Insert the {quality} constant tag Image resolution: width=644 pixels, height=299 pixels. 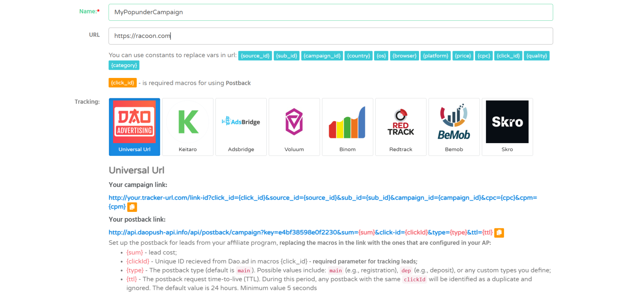coord(537,56)
